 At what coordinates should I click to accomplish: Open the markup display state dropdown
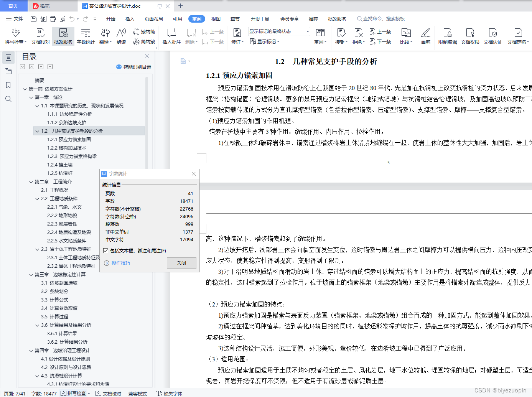click(x=278, y=31)
